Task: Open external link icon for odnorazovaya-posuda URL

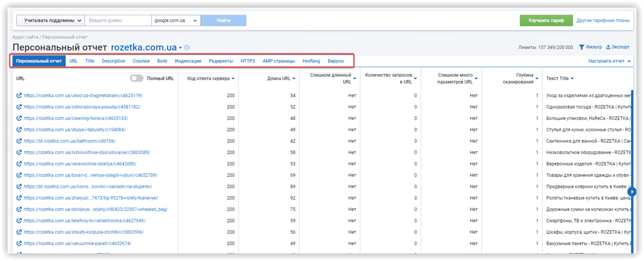Action: [x=19, y=106]
